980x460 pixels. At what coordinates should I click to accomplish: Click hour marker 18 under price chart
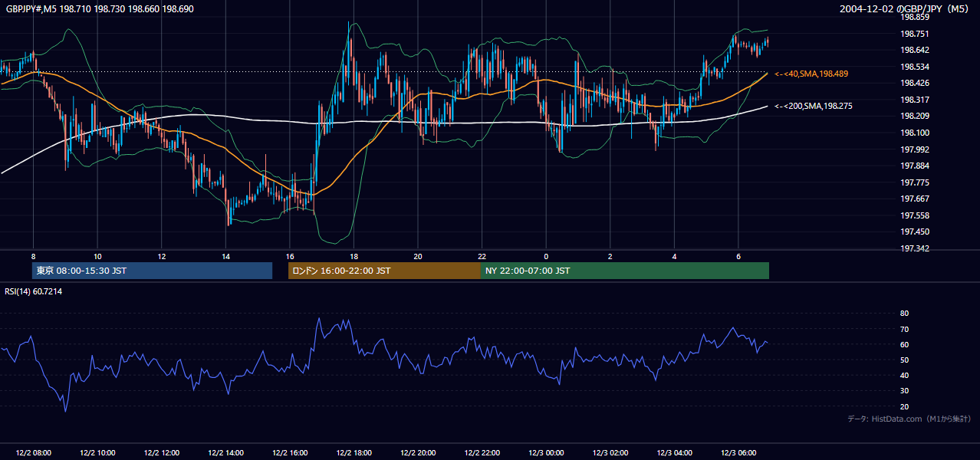pyautogui.click(x=354, y=256)
